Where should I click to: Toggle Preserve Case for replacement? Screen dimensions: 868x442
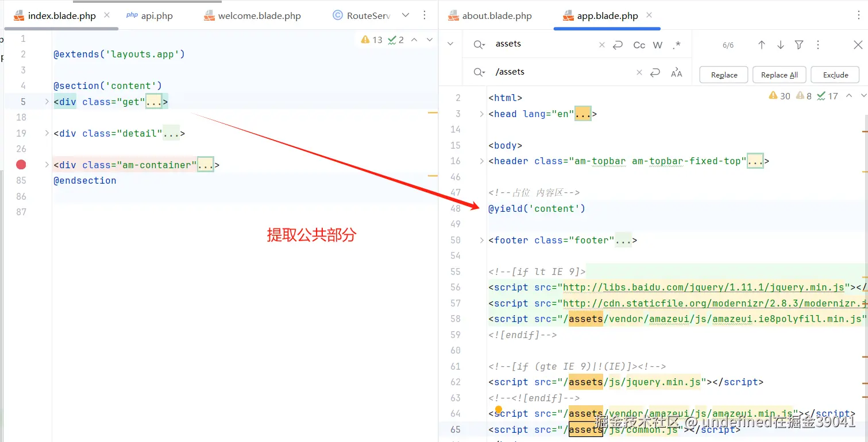point(677,72)
